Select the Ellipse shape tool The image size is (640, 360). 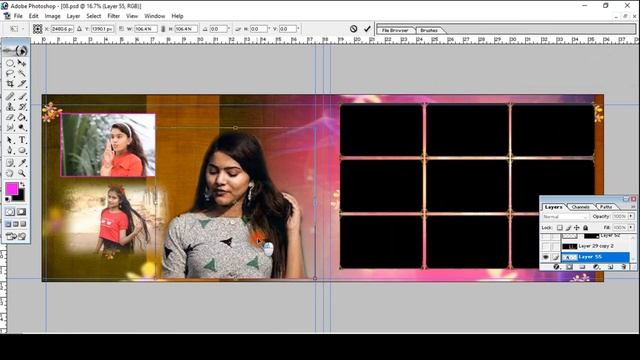pyautogui.click(x=22, y=150)
